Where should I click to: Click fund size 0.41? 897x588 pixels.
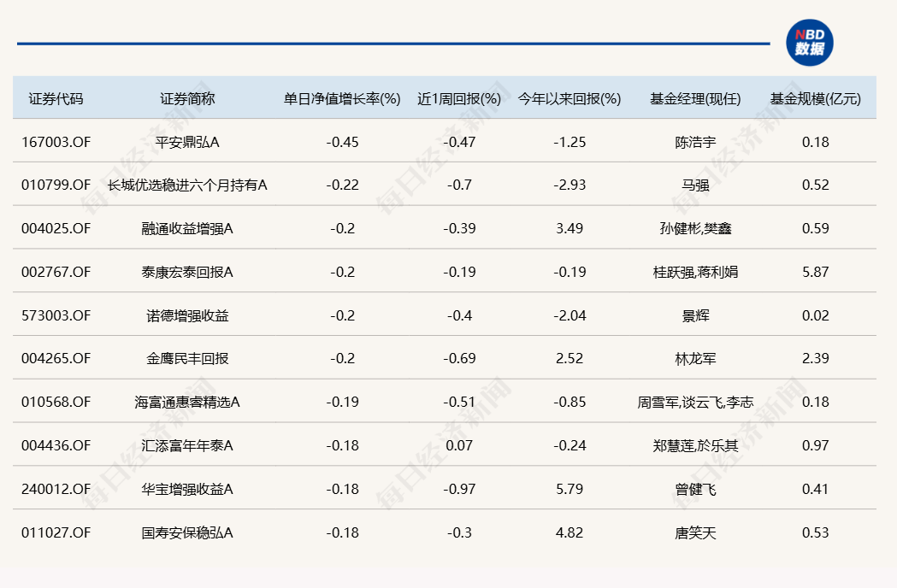(x=815, y=489)
